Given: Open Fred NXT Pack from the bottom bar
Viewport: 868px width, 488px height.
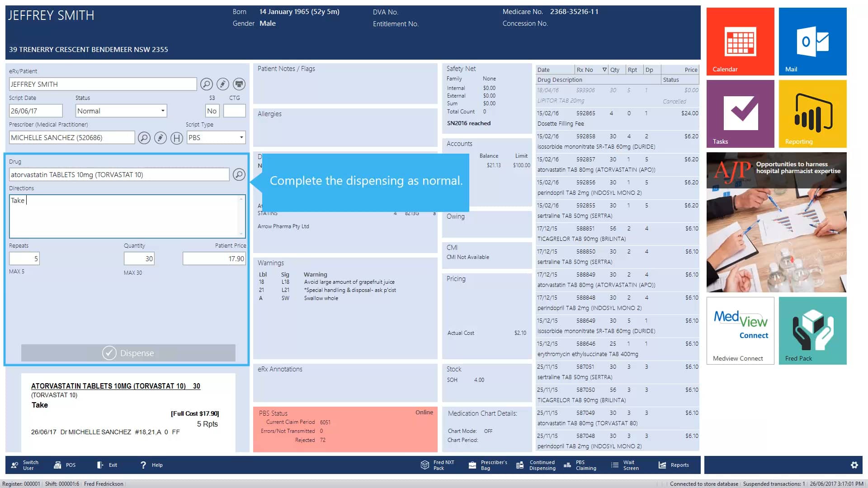Looking at the screenshot, I should [437, 465].
